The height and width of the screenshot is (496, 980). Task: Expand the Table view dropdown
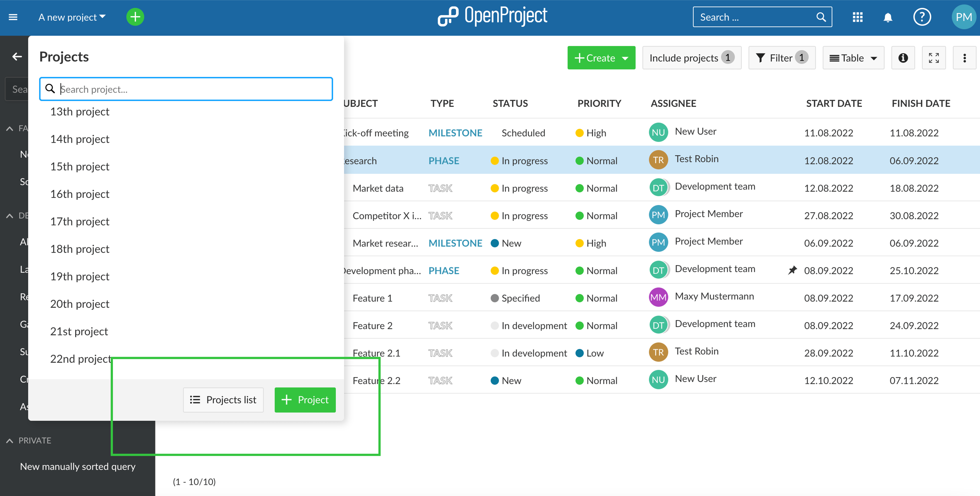point(853,58)
